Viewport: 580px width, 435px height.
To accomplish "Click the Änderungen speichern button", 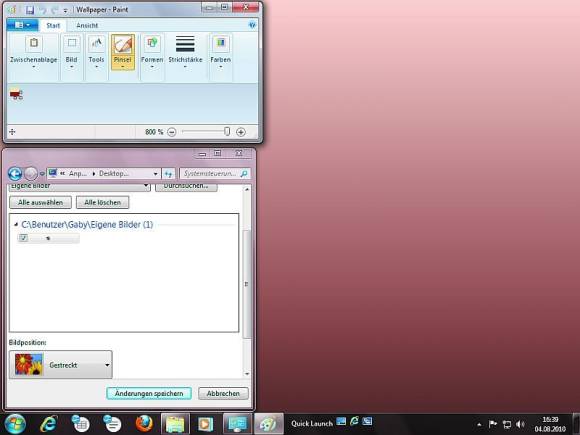I will 149,394.
